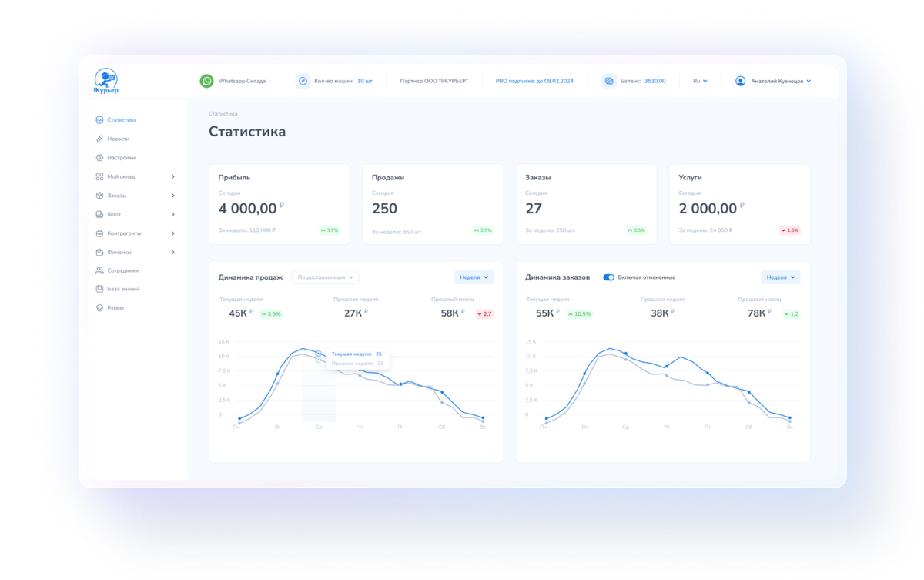Open Неделя dropdown in Динамика продаж
Screen dimensions: 924x580
(x=474, y=277)
